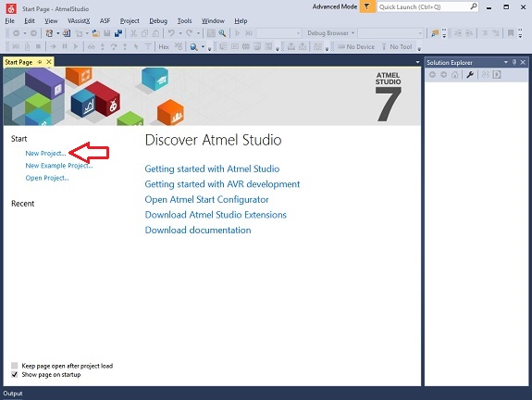Screen dimensions: 532x400
Task: Click the Undo arrow icon
Action: coord(171,33)
